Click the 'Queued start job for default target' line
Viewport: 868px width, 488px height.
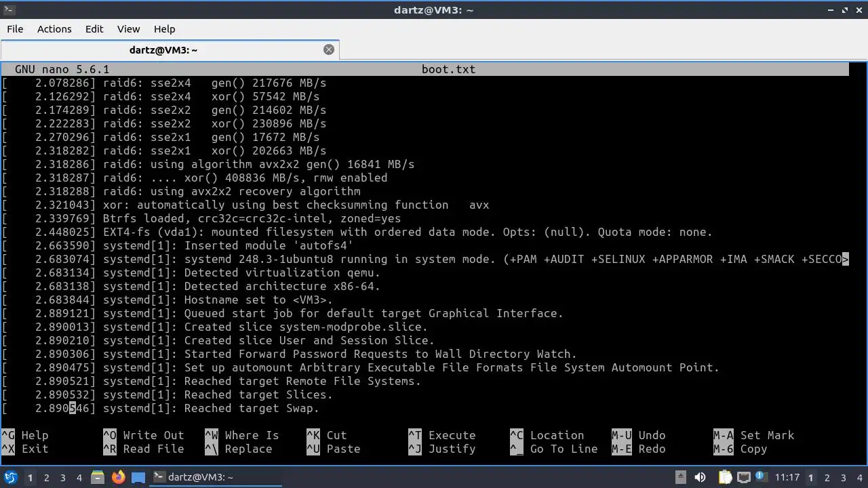(x=283, y=313)
